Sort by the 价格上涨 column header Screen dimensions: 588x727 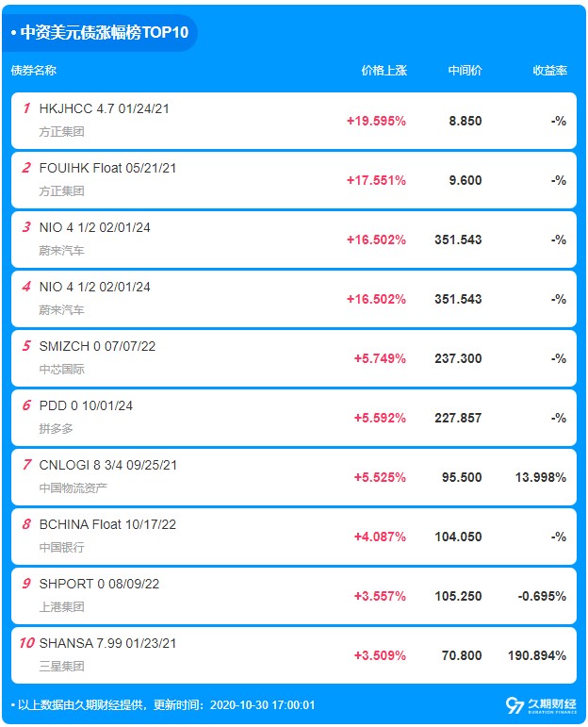pyautogui.click(x=384, y=71)
